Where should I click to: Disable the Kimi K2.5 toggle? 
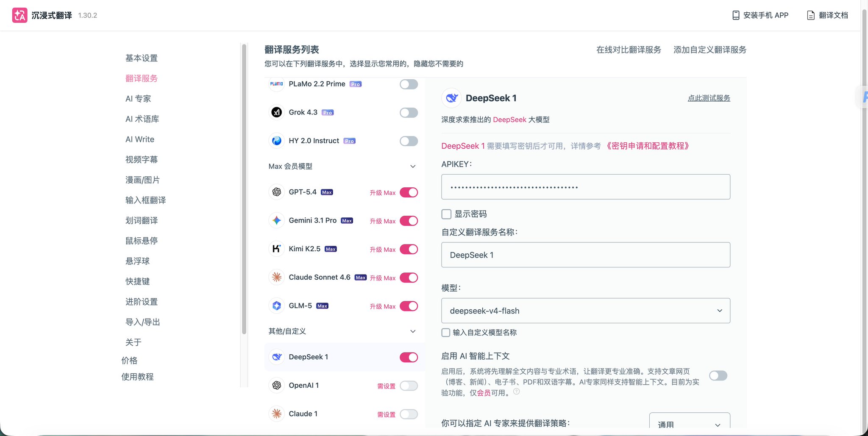(409, 249)
